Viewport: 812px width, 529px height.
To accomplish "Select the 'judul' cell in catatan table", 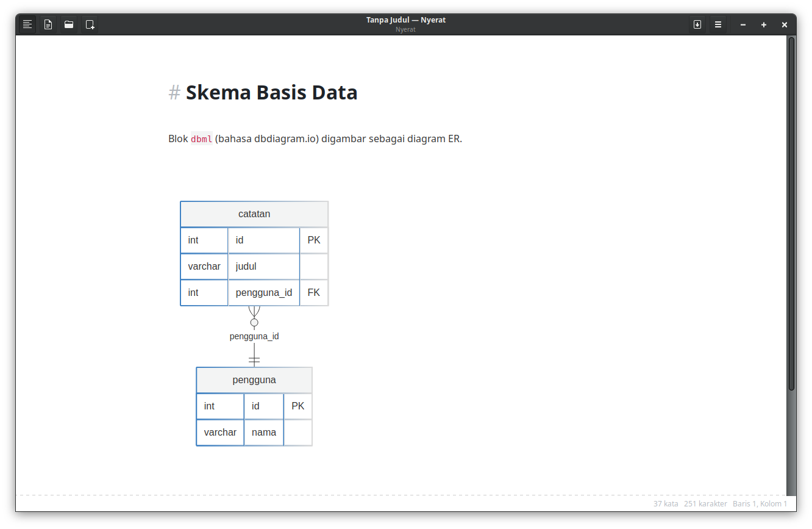I will tap(264, 267).
